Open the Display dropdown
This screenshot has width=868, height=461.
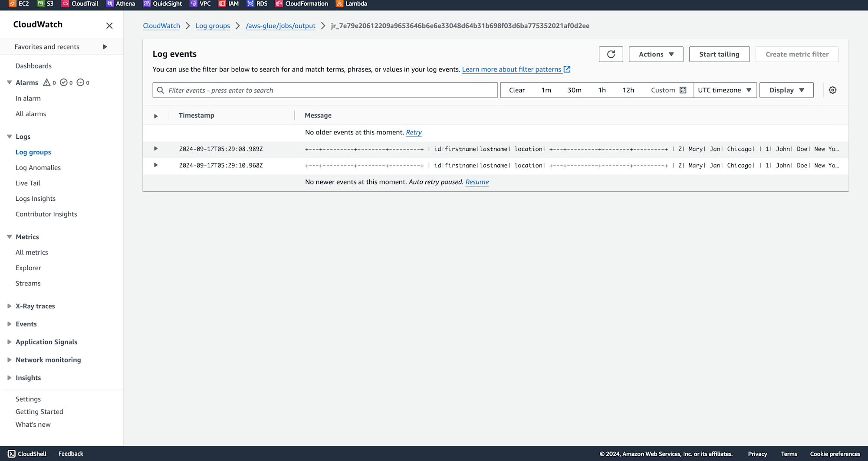tap(786, 90)
